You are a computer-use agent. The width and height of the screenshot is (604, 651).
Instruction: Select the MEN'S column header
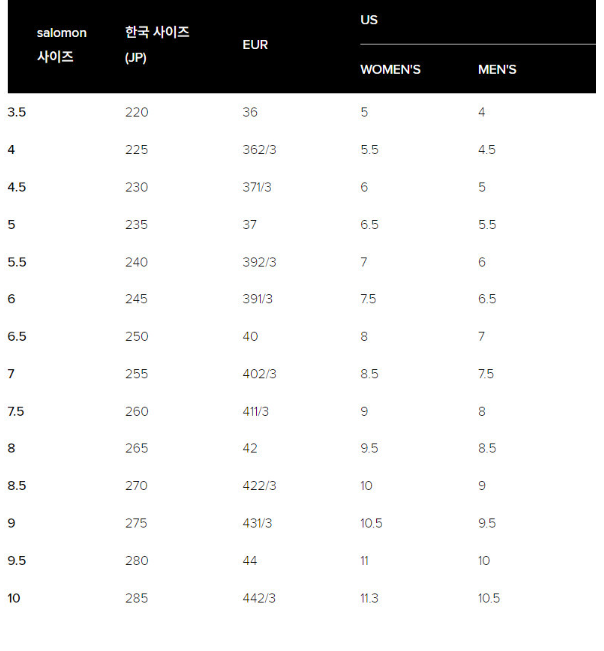[497, 70]
